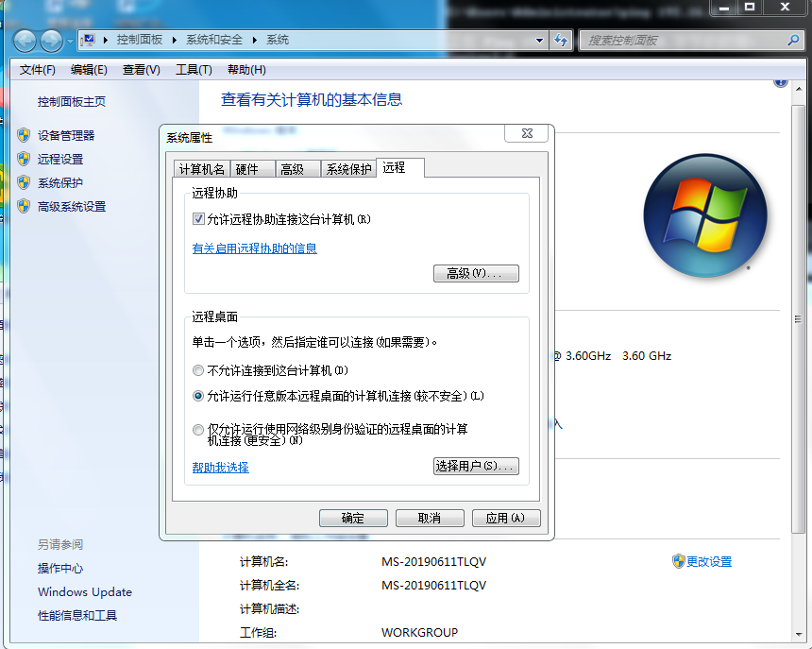
Task: Click the refresh icon in the address bar
Action: 561,41
